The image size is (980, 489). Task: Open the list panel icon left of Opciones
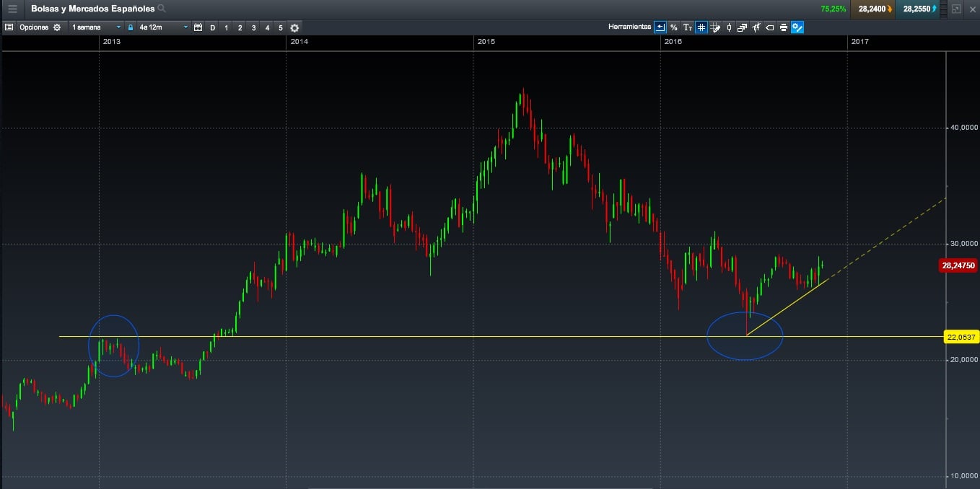click(x=9, y=27)
